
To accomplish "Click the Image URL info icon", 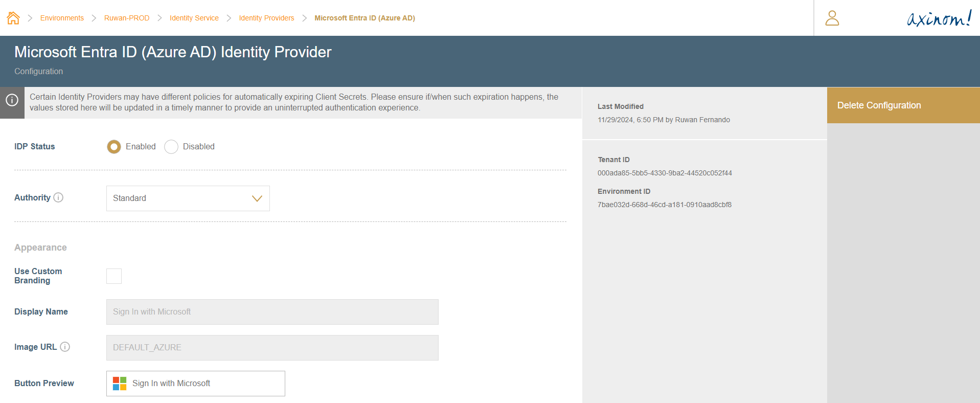I will tap(65, 347).
